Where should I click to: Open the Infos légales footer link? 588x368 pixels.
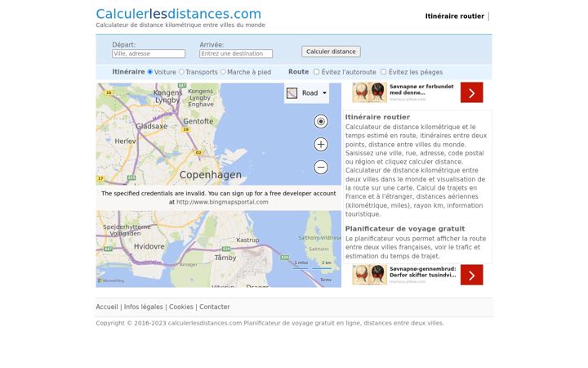coord(143,307)
